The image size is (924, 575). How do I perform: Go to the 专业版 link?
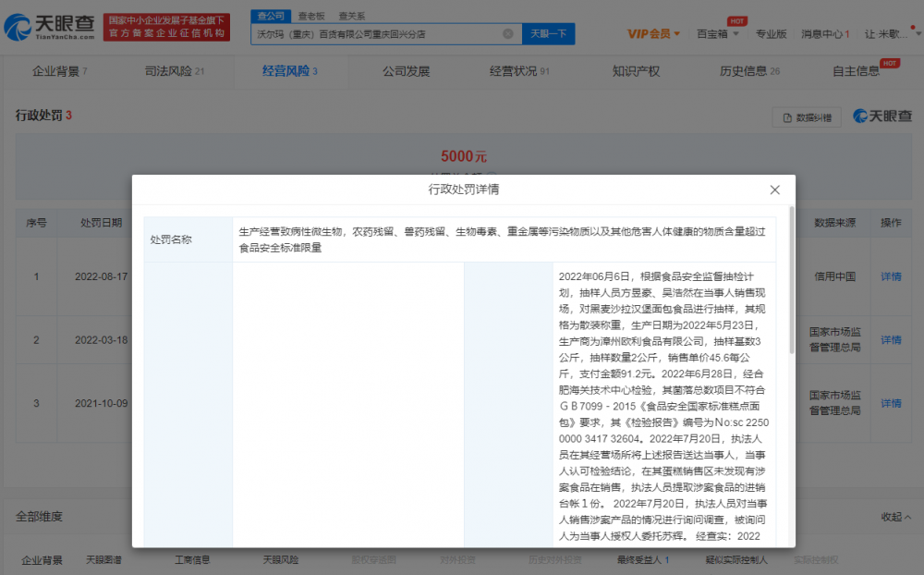tap(771, 34)
